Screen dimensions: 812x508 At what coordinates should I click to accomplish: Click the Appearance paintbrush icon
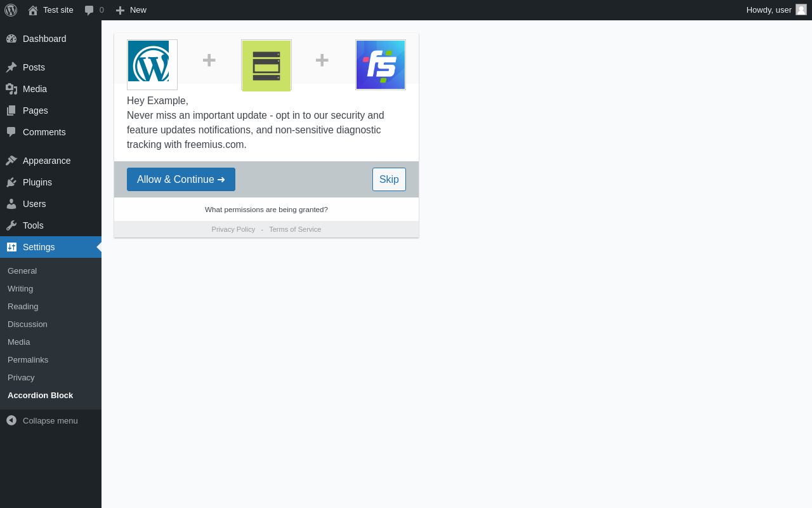(11, 161)
